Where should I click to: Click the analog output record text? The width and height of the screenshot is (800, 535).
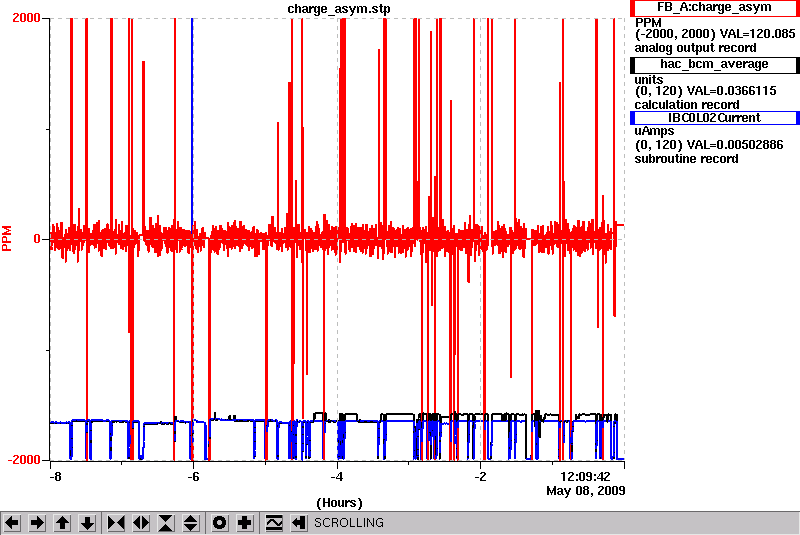click(695, 48)
